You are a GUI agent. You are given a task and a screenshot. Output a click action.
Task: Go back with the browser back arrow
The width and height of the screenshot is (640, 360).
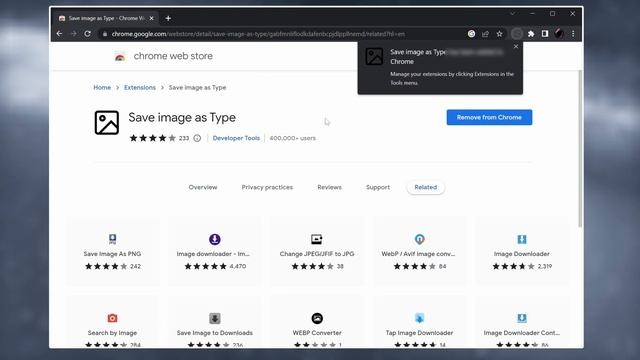click(60, 34)
